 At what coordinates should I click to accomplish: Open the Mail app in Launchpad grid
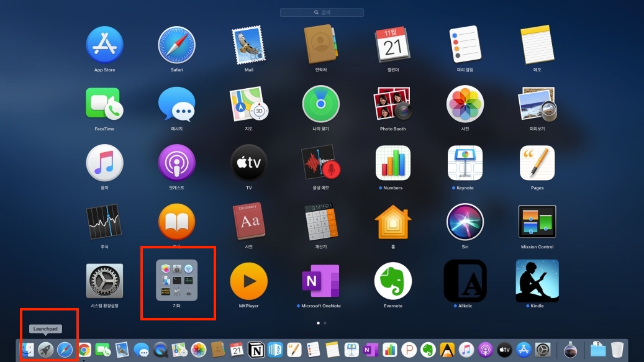click(x=248, y=45)
